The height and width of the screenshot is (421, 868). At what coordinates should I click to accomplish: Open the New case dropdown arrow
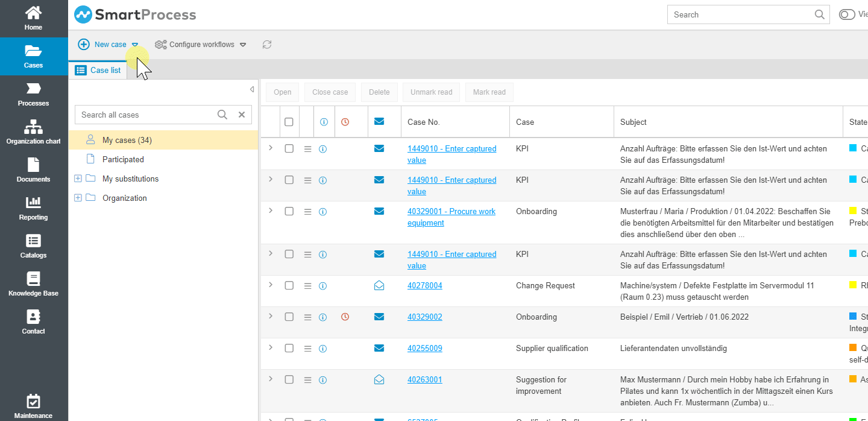pos(135,45)
